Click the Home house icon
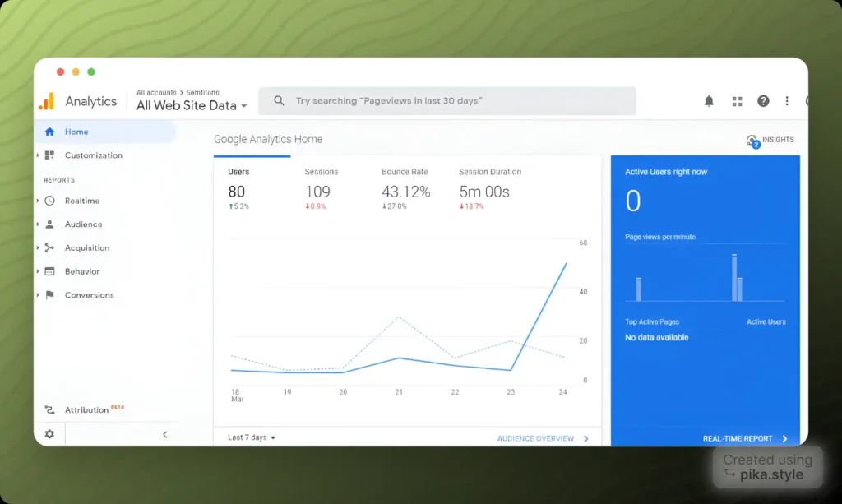 pyautogui.click(x=49, y=132)
